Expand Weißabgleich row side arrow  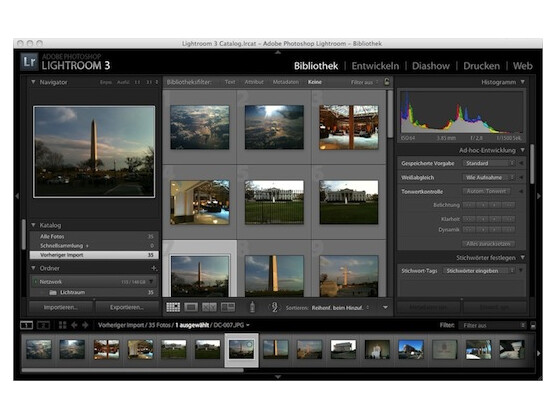pyautogui.click(x=521, y=177)
